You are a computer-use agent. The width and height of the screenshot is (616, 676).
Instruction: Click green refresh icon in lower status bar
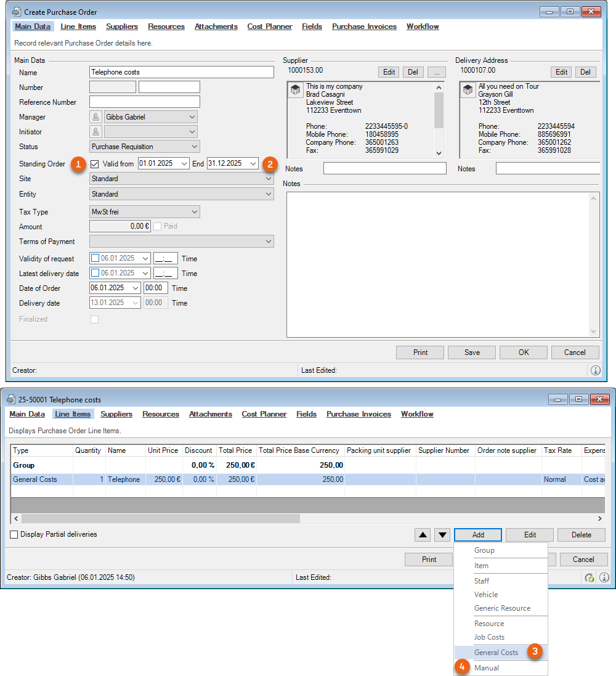click(590, 577)
